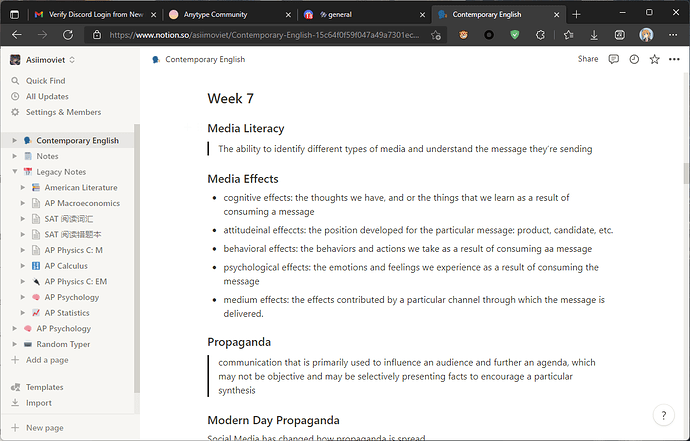Image resolution: width=690 pixels, height=441 pixels.
Task: Click the Propaganda heading
Action: click(x=239, y=342)
